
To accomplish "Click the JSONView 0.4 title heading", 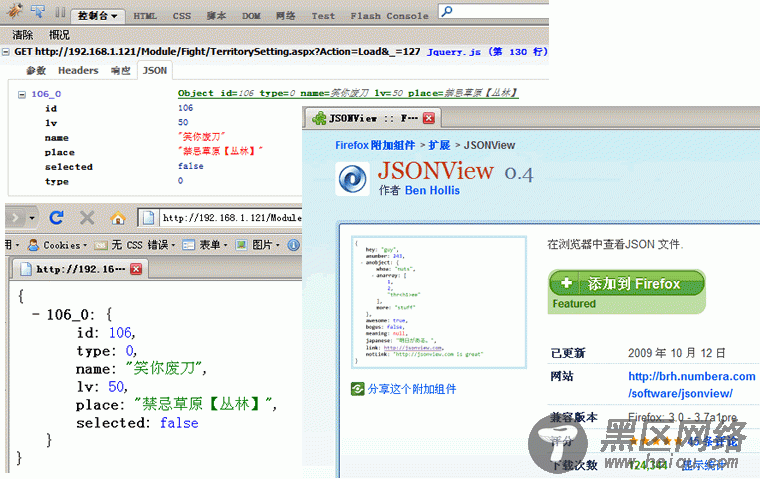I will pos(456,172).
